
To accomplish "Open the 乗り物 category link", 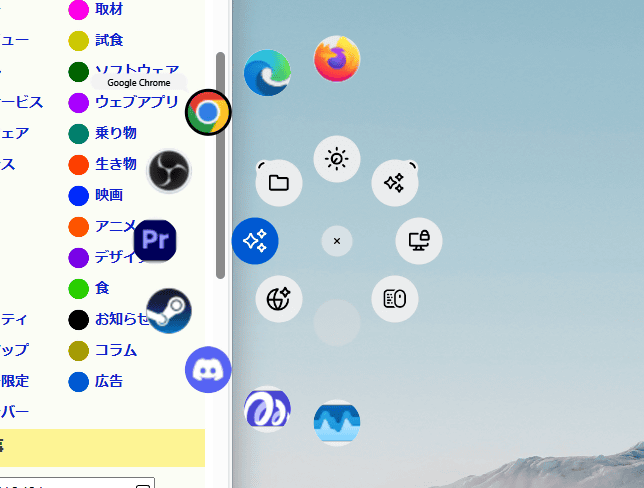I will [x=115, y=132].
